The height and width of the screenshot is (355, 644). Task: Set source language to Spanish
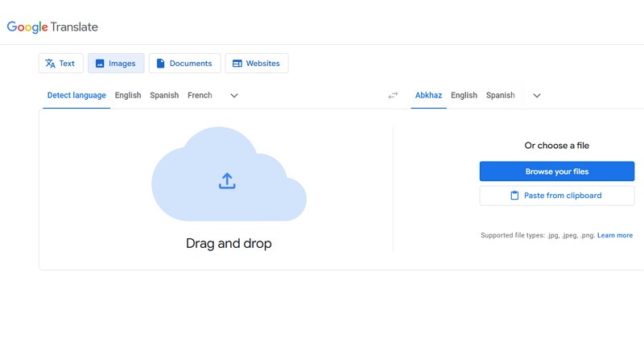tap(164, 95)
